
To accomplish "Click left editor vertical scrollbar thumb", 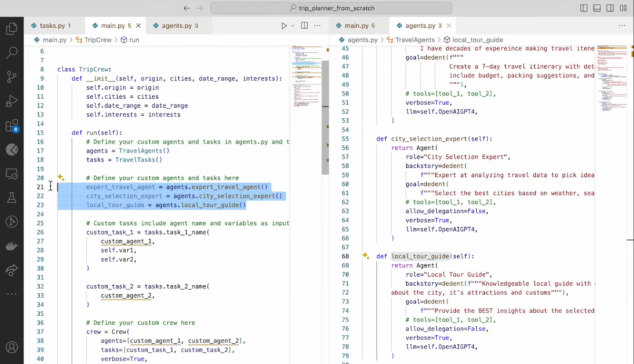I will click(325, 117).
